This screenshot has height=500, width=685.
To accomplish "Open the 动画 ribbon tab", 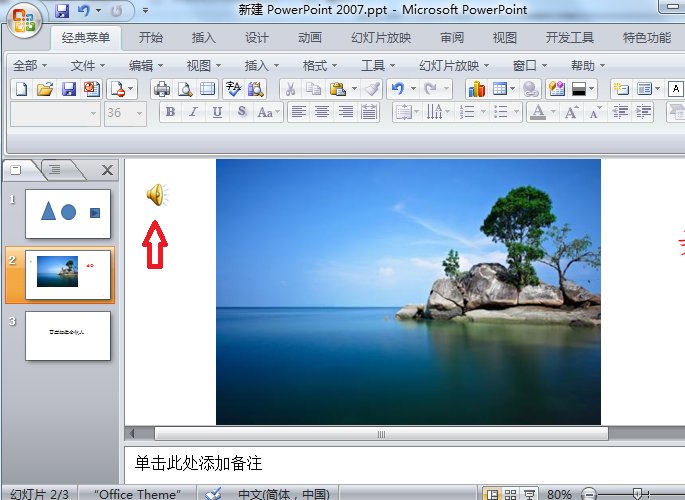I will [x=310, y=38].
